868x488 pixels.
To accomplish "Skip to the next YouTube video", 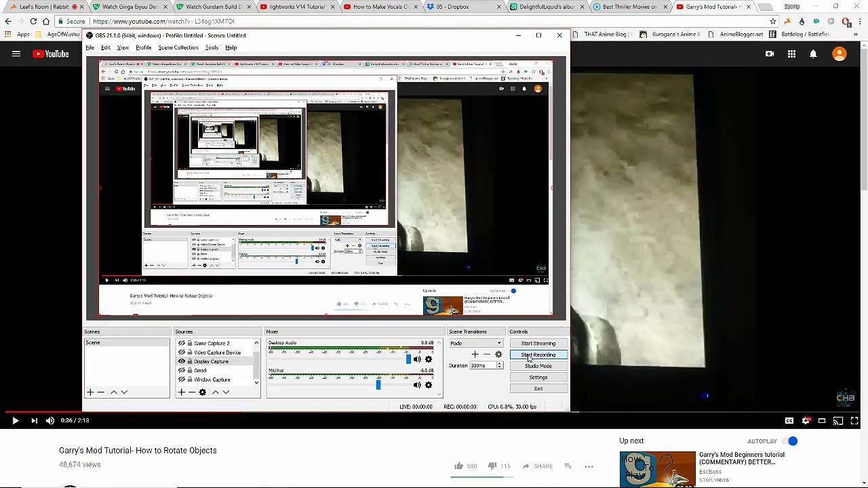I will click(34, 421).
